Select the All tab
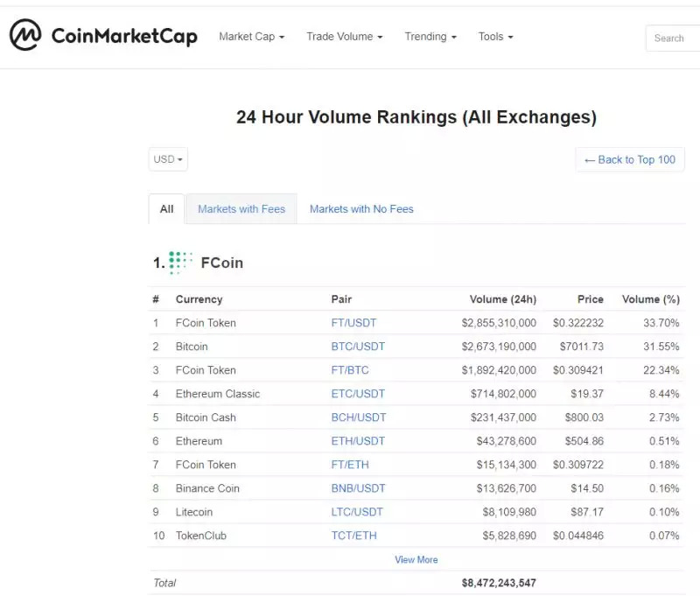Viewport: 700px width, 596px height. pos(166,209)
